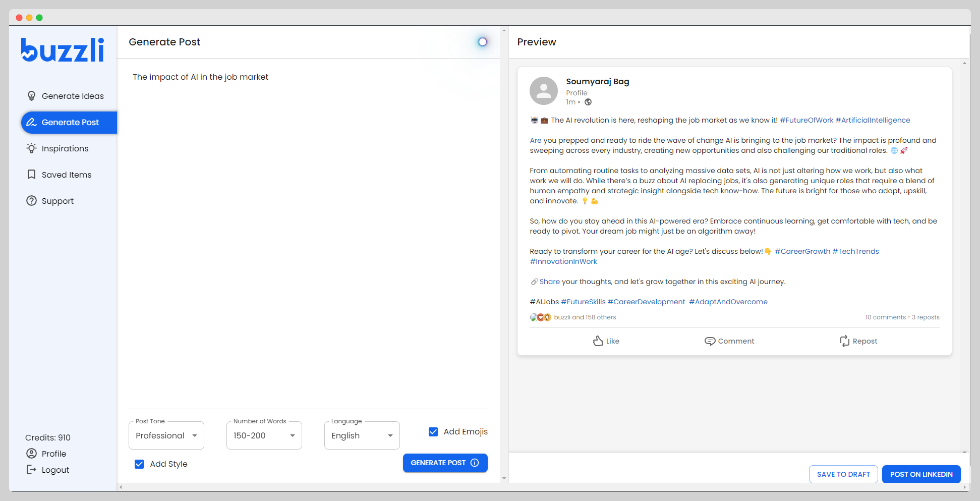Click SAVE TO DRAFT button
This screenshot has height=501, width=980.
tap(843, 474)
